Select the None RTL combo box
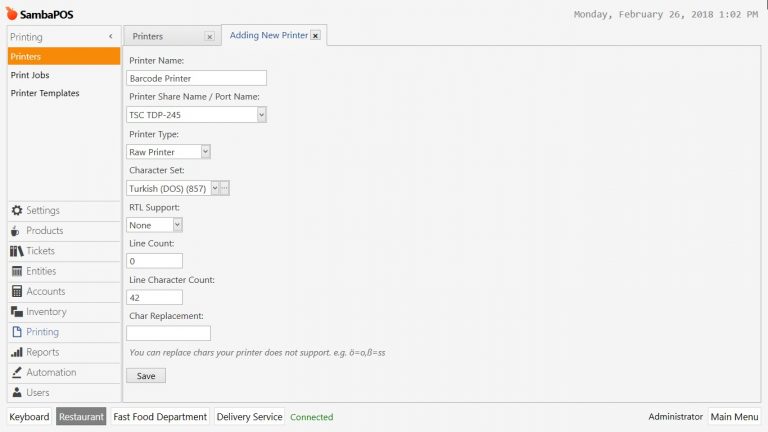The height and width of the screenshot is (432, 768). [x=154, y=225]
